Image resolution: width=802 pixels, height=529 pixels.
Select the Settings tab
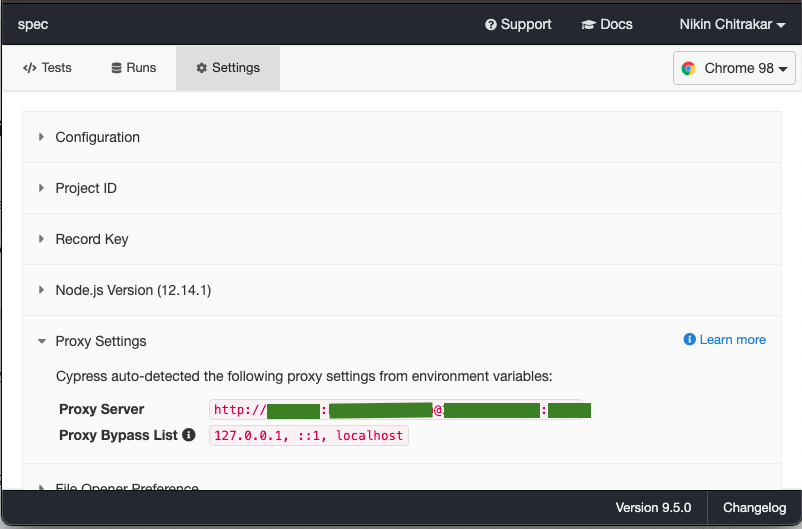tap(228, 68)
